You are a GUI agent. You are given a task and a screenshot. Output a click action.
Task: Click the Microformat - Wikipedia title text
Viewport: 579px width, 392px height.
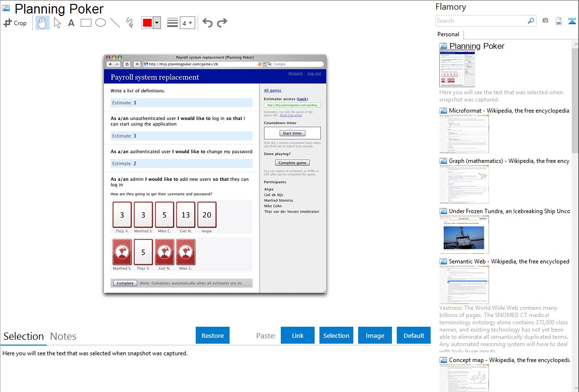(x=509, y=111)
